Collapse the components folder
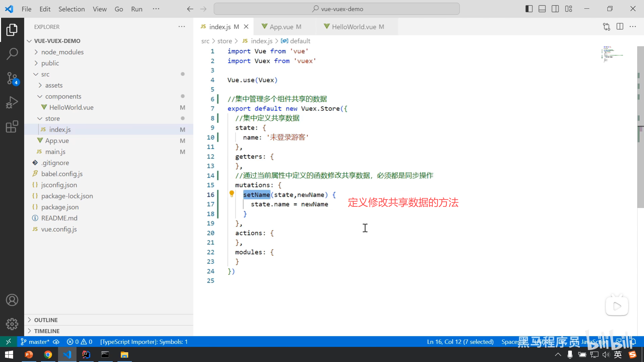Screen dimensions: 644x362 [x=63, y=97]
